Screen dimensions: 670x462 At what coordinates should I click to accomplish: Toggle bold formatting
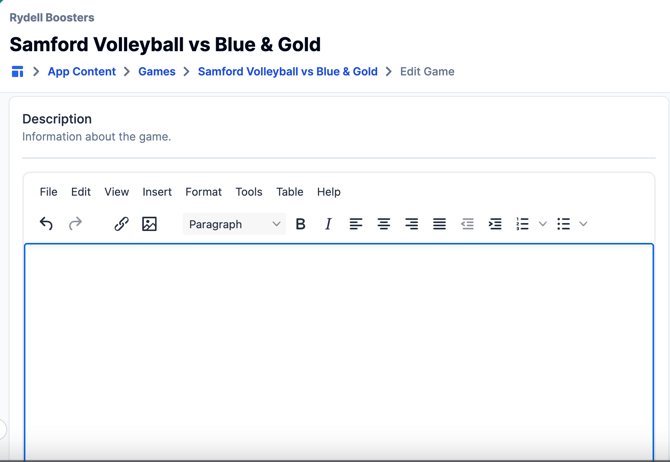click(300, 224)
